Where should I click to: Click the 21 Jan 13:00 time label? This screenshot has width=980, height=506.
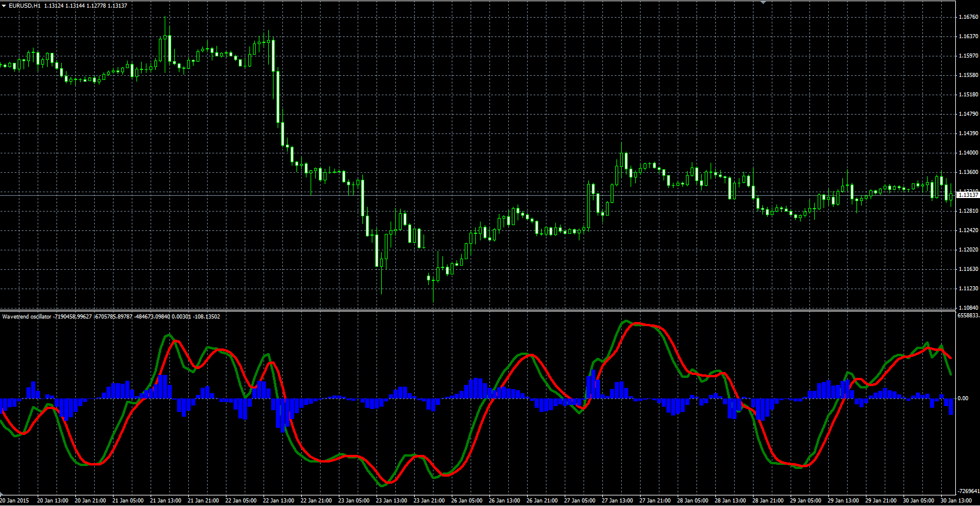(x=165, y=501)
